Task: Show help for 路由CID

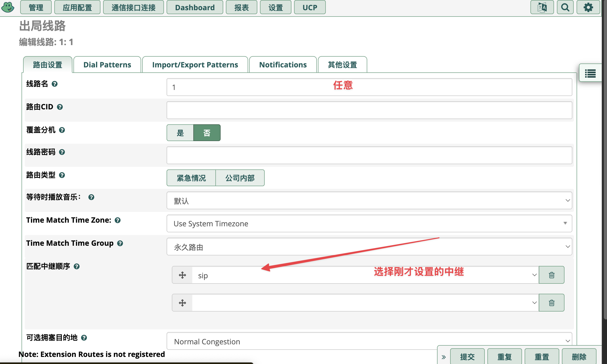Action: (x=60, y=107)
